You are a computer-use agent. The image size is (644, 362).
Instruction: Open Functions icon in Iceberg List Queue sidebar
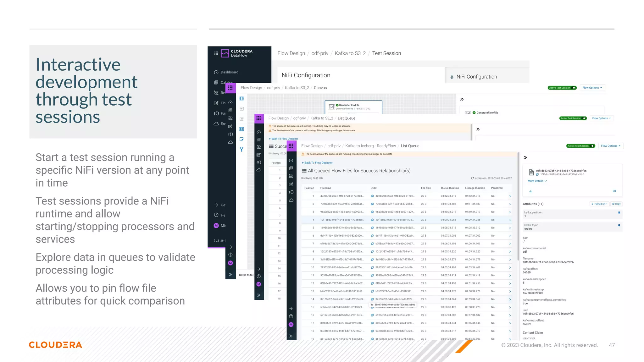(x=291, y=192)
